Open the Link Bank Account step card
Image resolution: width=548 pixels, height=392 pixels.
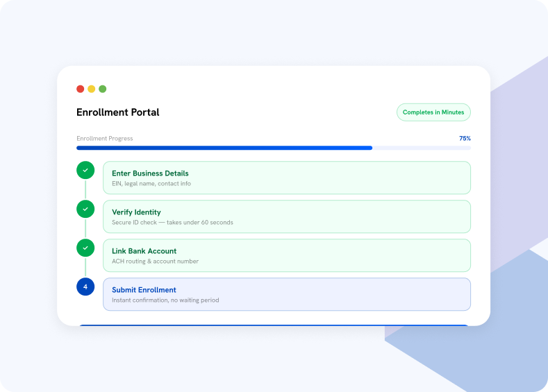click(x=287, y=255)
